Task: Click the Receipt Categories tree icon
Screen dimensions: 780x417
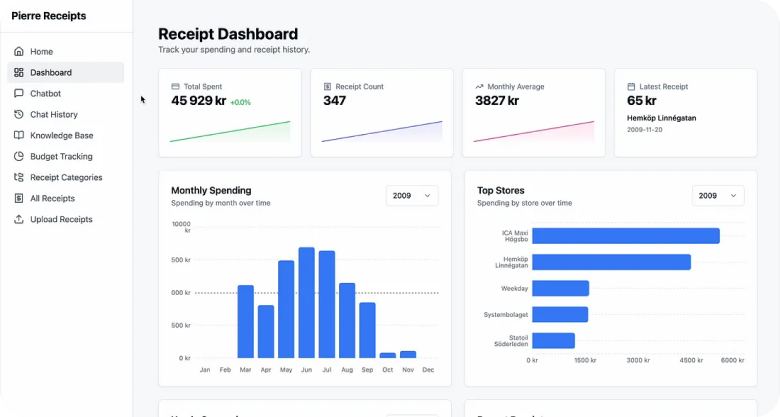Action: point(19,177)
